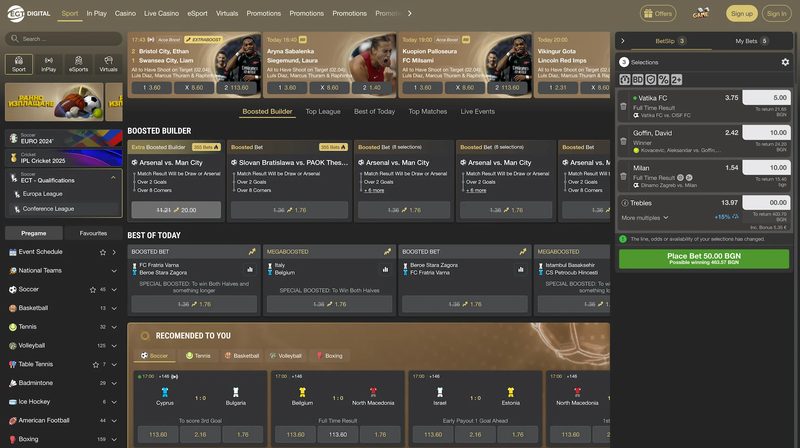This screenshot has width=800, height=448.
Task: Open the Casino top menu
Action: 125,13
